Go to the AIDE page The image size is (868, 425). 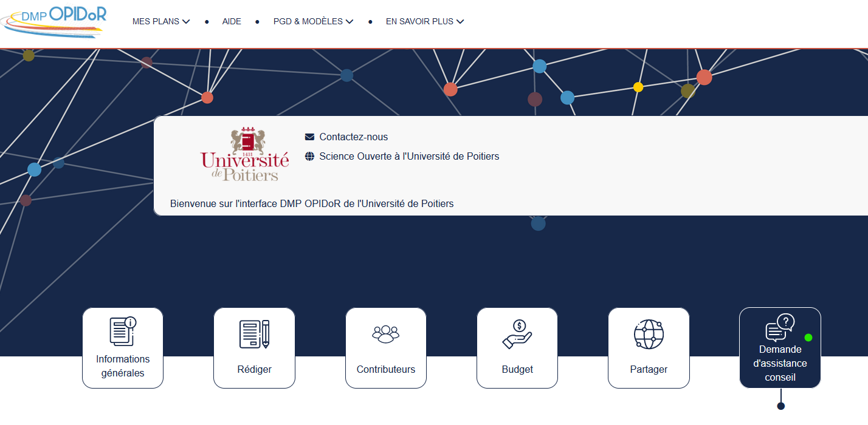232,21
